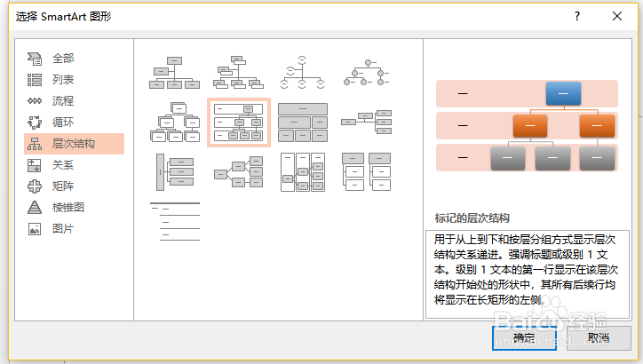The height and width of the screenshot is (364, 643).
Task: Open the 图片 category label
Action: tap(63, 229)
